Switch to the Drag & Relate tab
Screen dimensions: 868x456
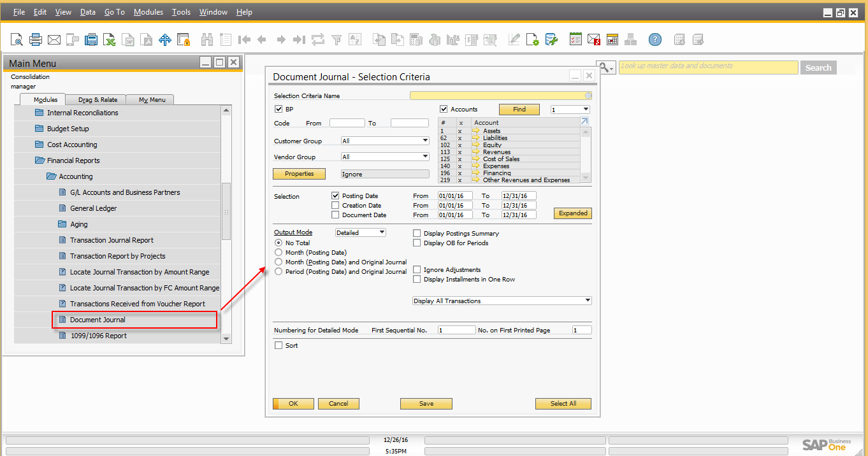tap(98, 100)
